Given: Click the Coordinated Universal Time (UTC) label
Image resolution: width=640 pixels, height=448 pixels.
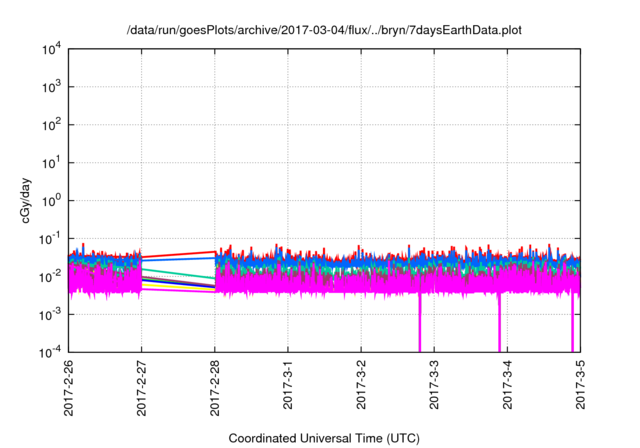Looking at the screenshot, I should [324, 438].
